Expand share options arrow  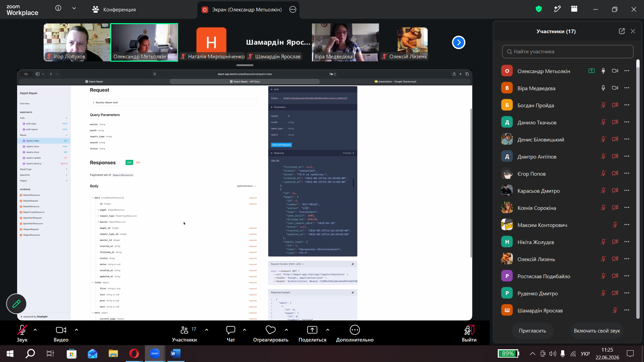328,330
